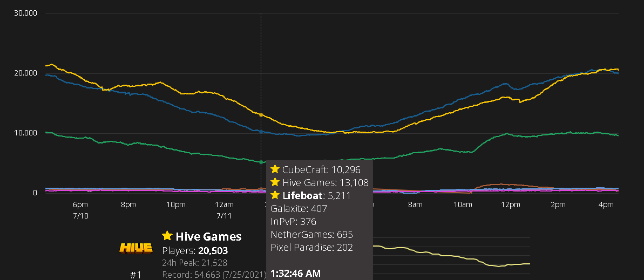Click 'InPvP: 376' in the tooltip
Screen dimensions: 644x280
click(293, 222)
